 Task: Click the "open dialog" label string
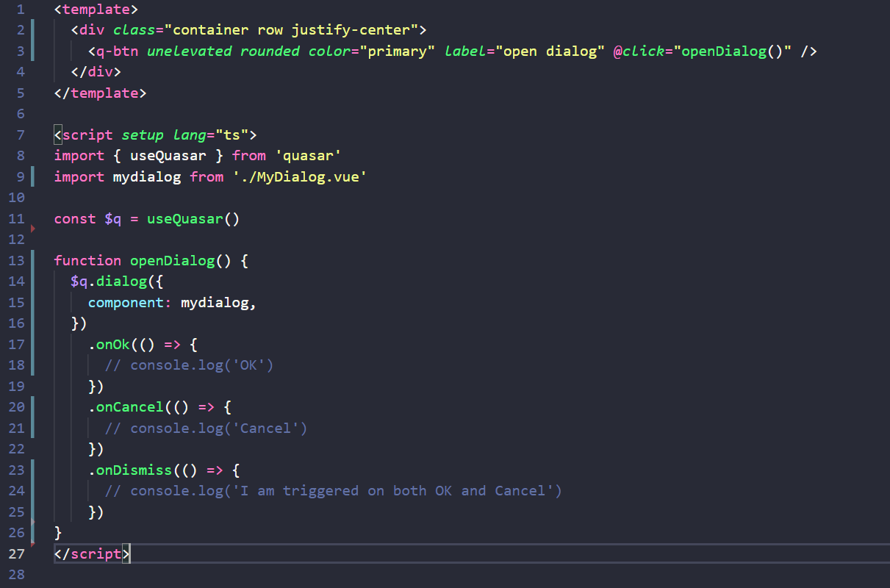tap(549, 51)
